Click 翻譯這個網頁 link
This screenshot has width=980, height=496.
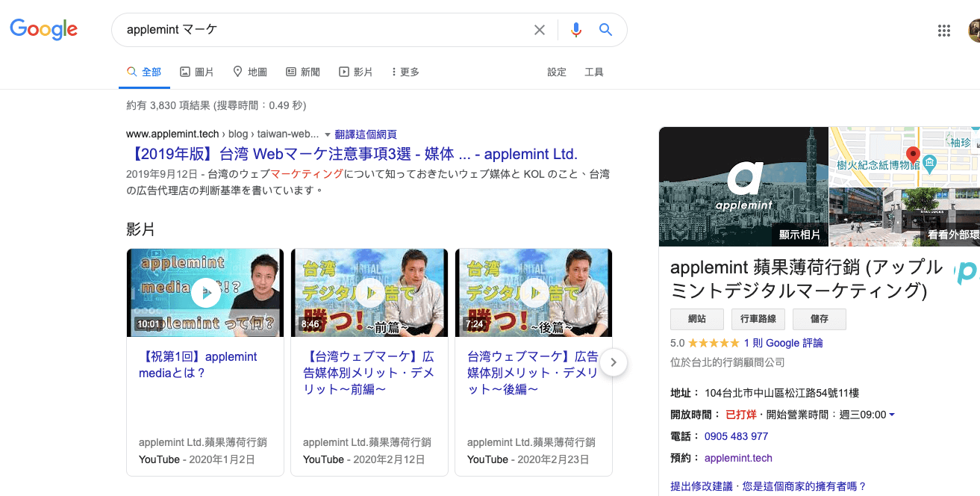pyautogui.click(x=366, y=134)
